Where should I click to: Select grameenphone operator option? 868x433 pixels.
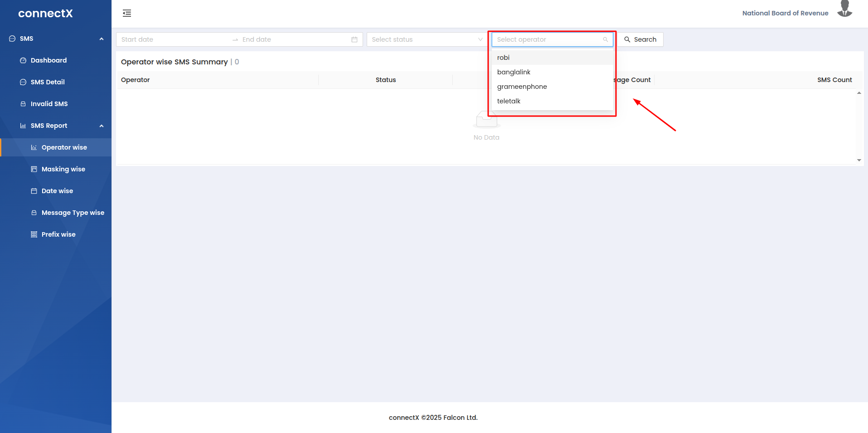point(522,87)
